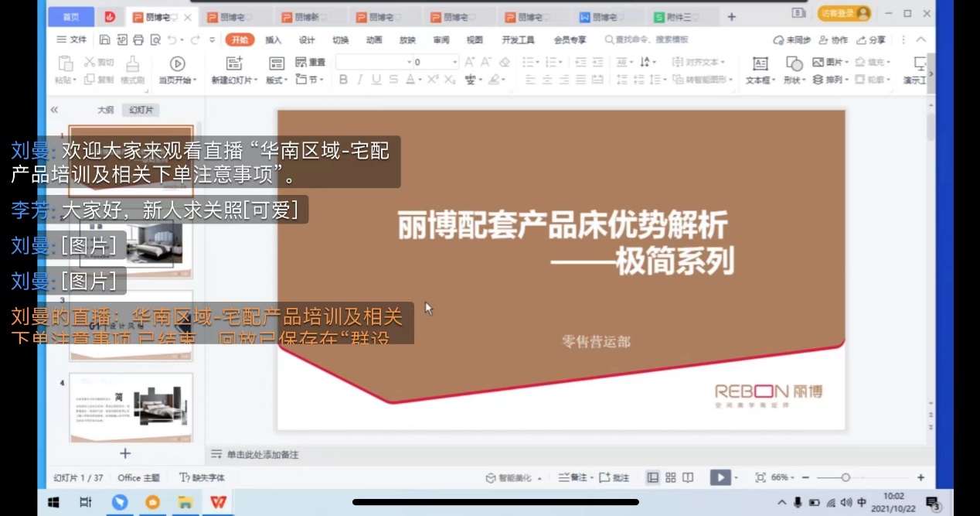Viewport: 980px width, 516px height.
Task: Click the Redo arrow icon
Action: [195, 39]
